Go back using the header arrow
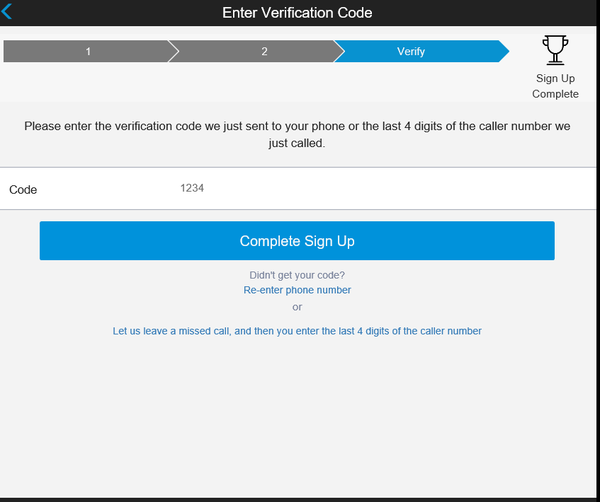The height and width of the screenshot is (502, 600). click(x=9, y=13)
